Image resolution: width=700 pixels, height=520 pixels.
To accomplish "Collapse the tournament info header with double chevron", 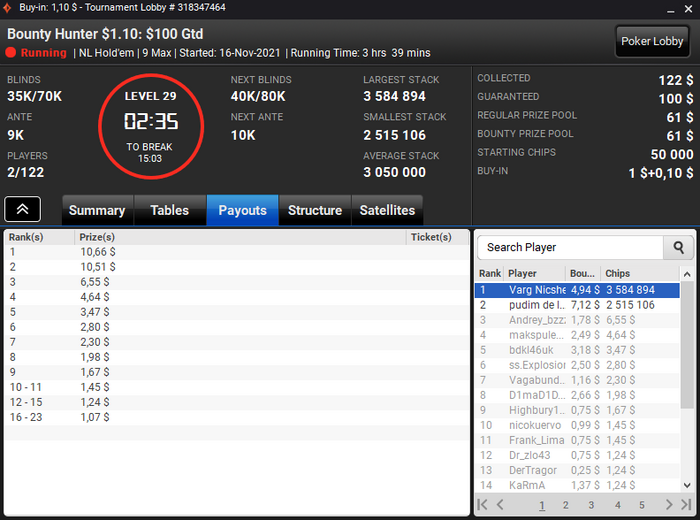I will 23,209.
